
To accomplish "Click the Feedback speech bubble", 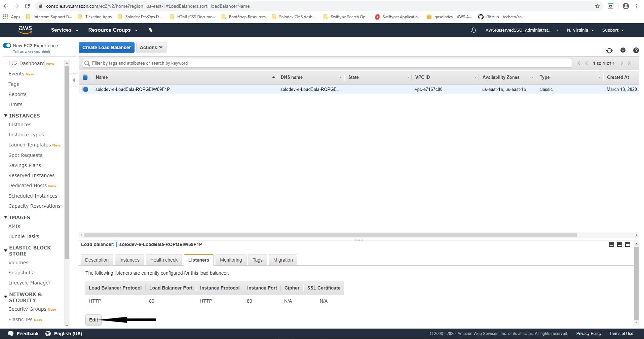I will pyautogui.click(x=11, y=334).
